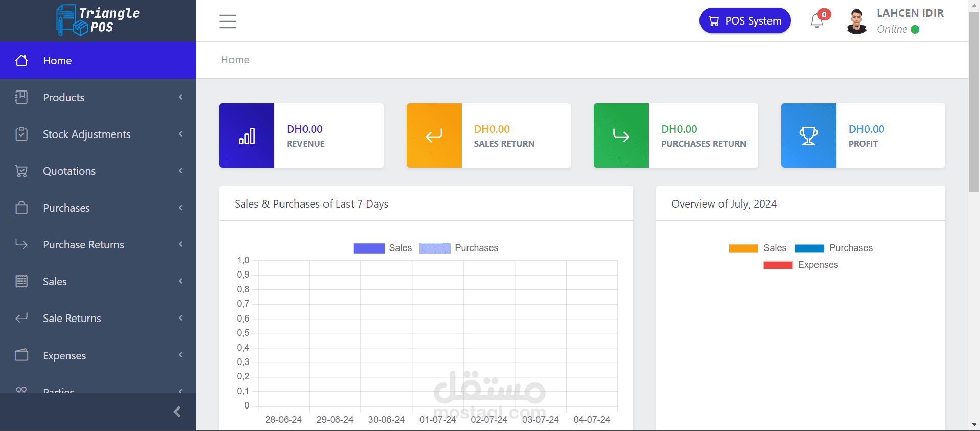Click the 04-07-24 axis date label
This screenshot has width=980, height=431.
[592, 420]
